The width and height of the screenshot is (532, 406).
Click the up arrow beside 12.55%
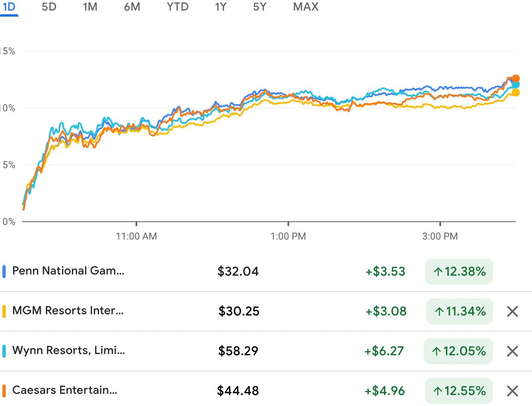point(438,391)
